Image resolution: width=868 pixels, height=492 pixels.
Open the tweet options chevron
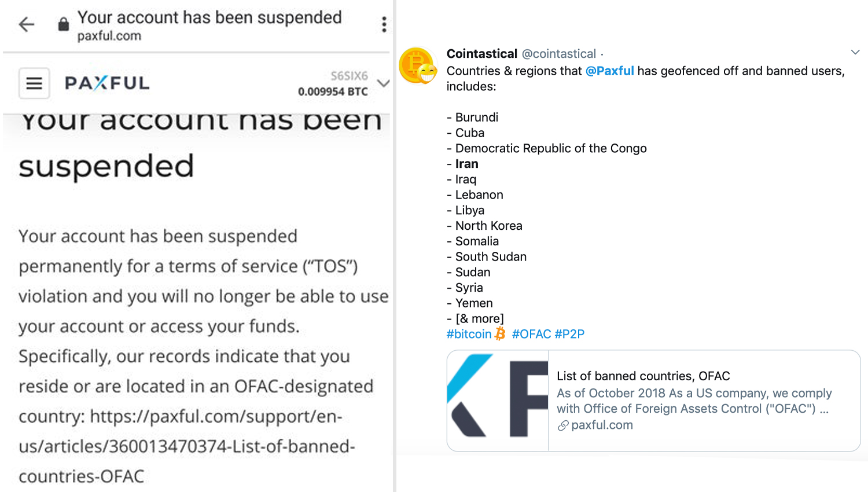(855, 52)
